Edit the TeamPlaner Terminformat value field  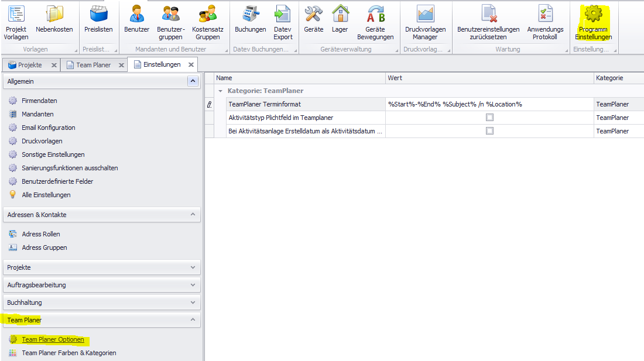click(489, 104)
